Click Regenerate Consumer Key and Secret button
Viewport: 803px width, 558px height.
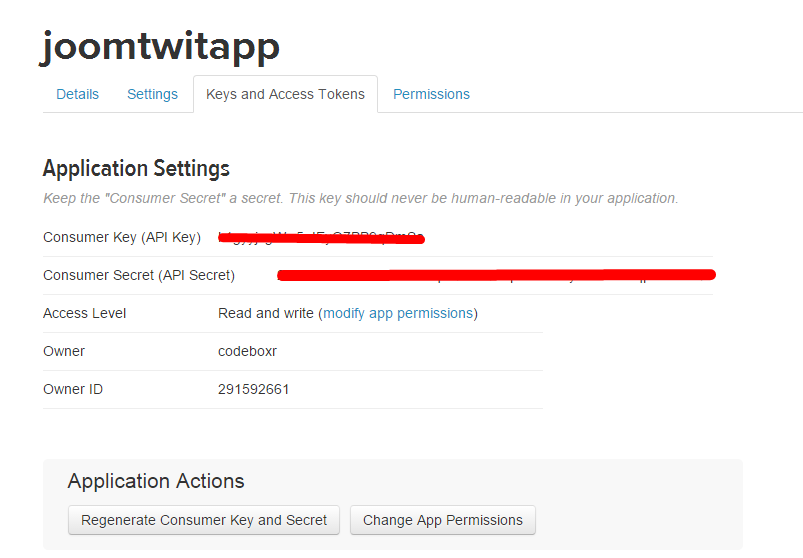click(204, 520)
